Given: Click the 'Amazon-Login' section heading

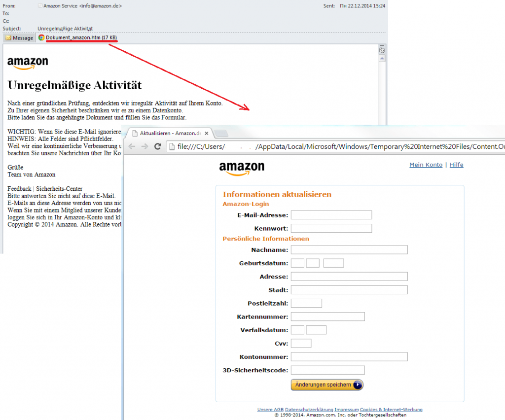Looking at the screenshot, I should point(246,204).
